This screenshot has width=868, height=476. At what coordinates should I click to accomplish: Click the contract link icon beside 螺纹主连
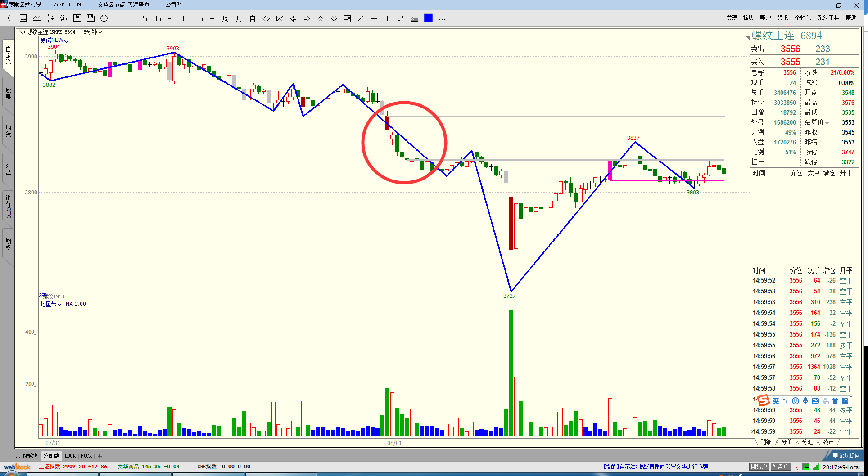(21, 32)
